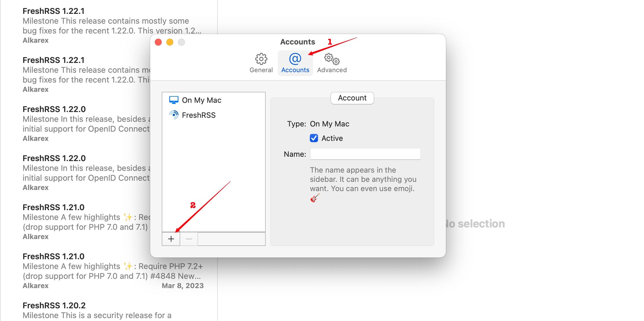Select the Account segment tab
Image resolution: width=644 pixels, height=321 pixels.
[x=352, y=98]
